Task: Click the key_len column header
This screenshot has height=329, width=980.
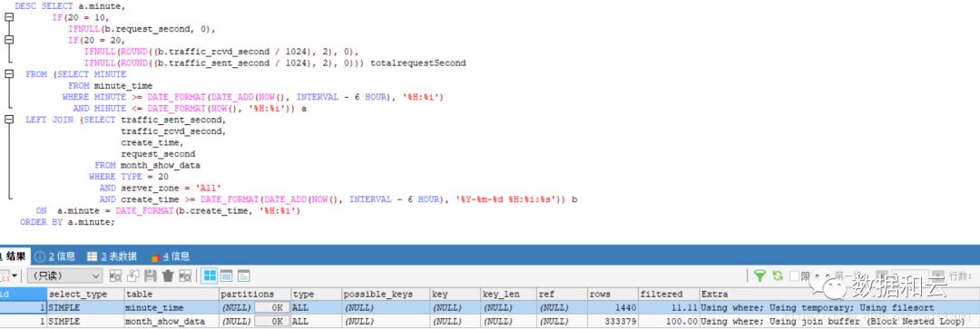Action: coord(508,294)
